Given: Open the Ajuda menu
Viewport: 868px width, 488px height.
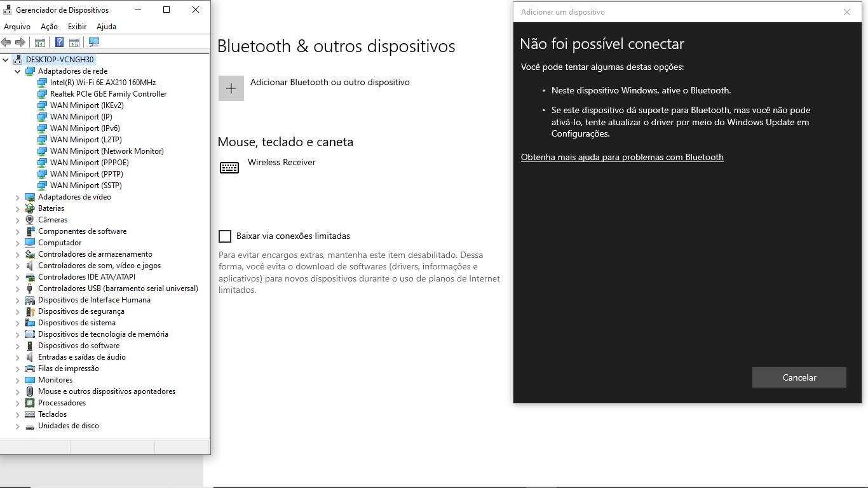Looking at the screenshot, I should tap(106, 27).
